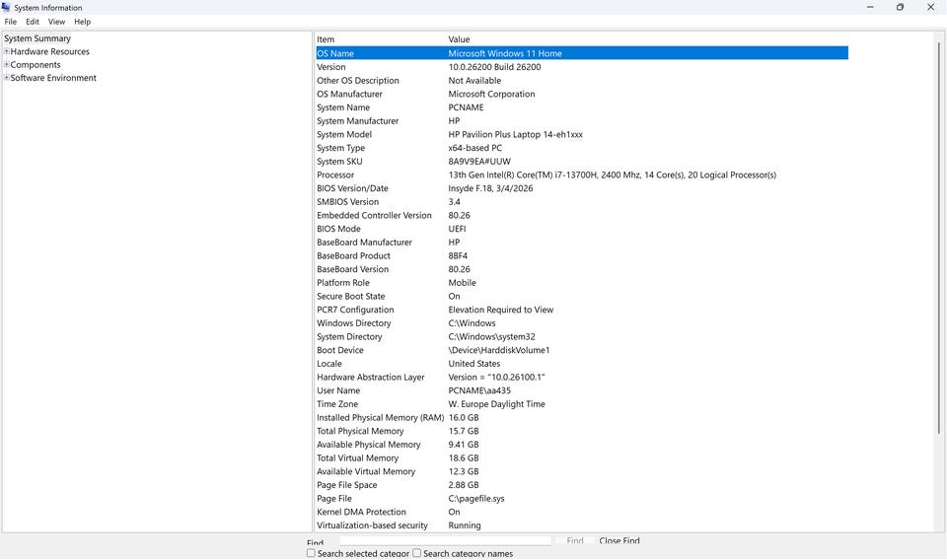This screenshot has width=947, height=560.
Task: Open the File menu
Action: point(11,22)
